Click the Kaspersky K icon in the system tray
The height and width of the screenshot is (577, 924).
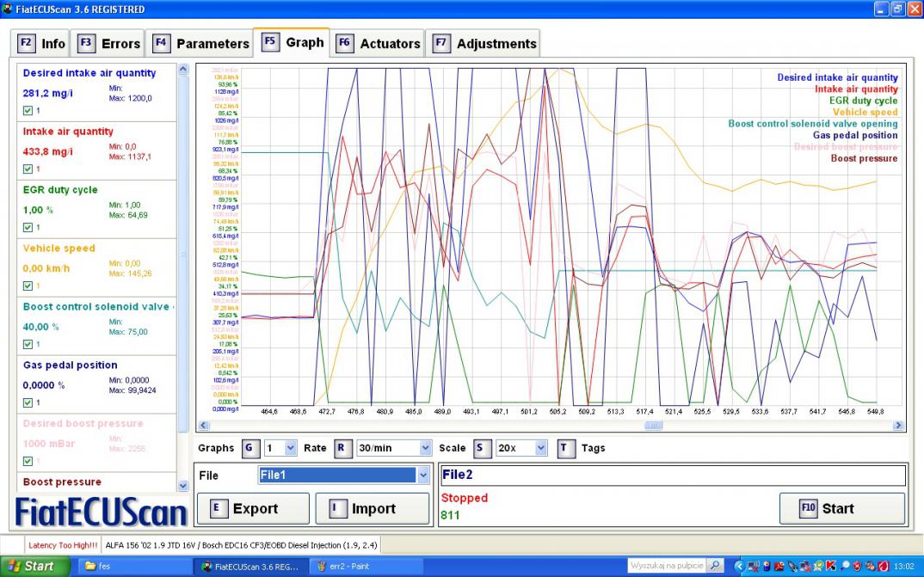coord(831,567)
